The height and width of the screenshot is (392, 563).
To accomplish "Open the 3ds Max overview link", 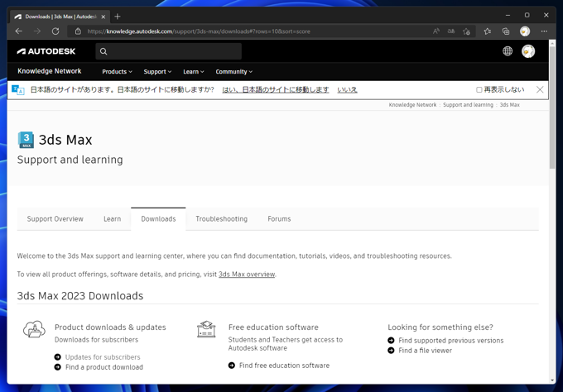I will [x=247, y=275].
